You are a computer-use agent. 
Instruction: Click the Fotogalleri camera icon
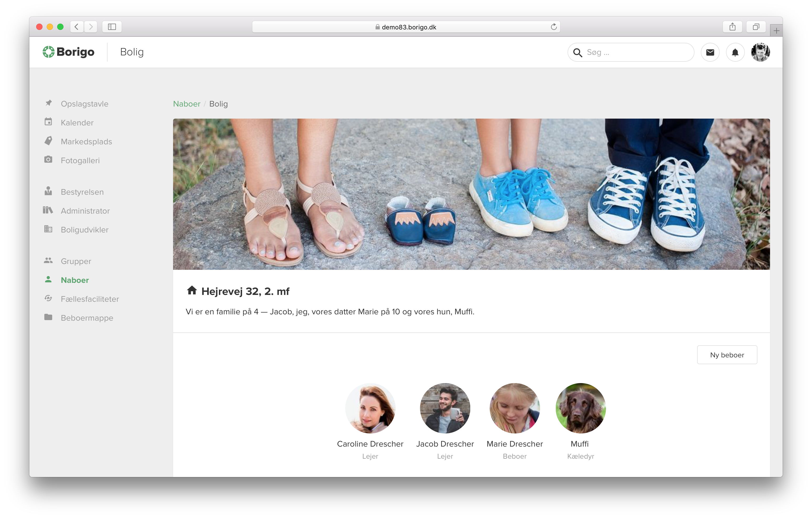coord(48,160)
